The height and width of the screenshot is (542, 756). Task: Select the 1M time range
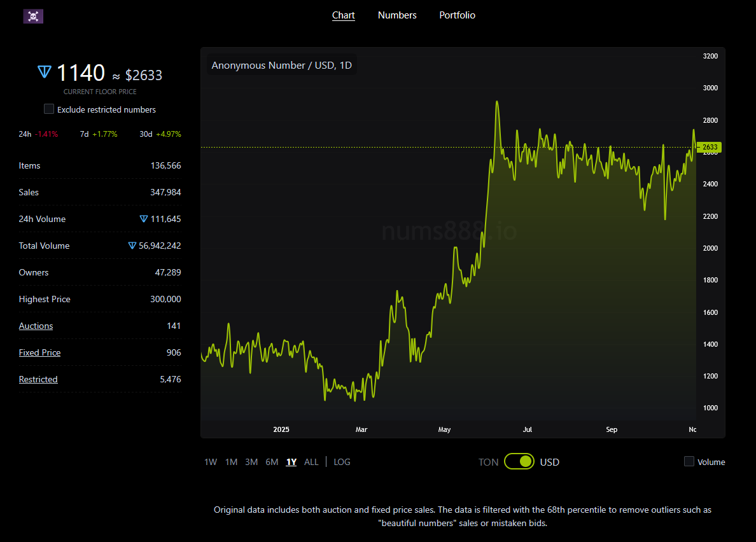click(232, 462)
